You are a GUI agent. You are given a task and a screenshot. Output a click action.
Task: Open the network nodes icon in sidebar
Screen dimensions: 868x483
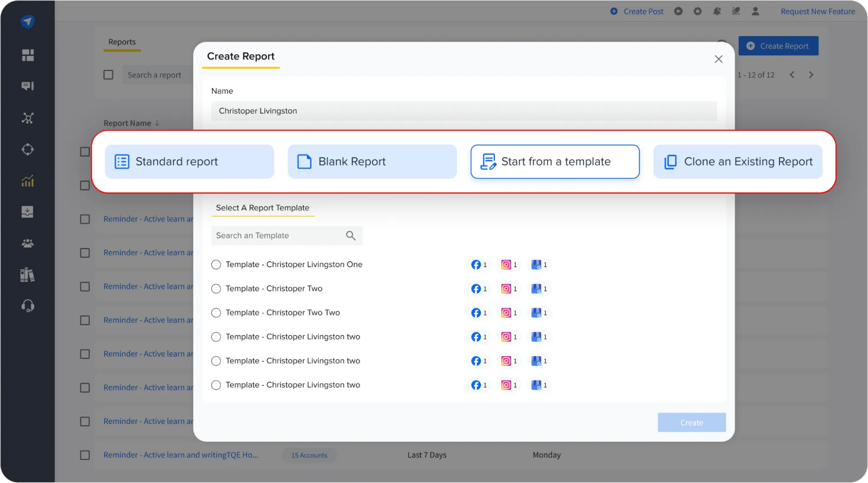(x=28, y=118)
